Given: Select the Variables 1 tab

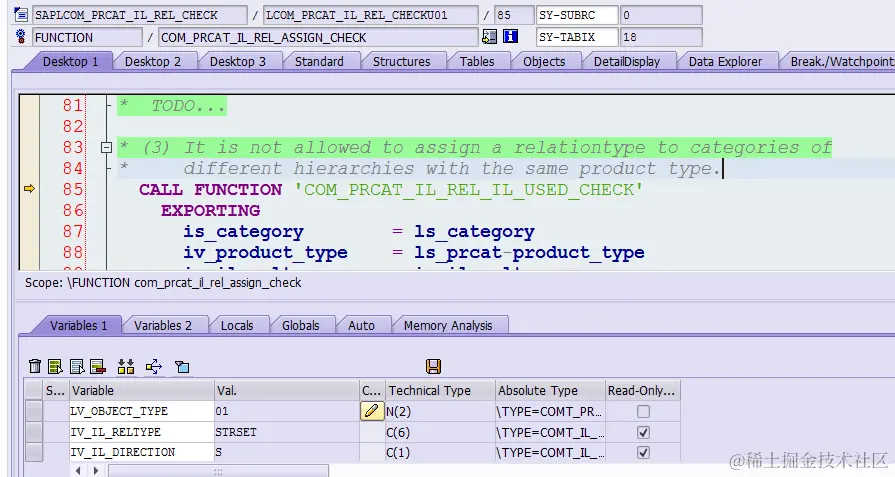Looking at the screenshot, I should (x=79, y=326).
